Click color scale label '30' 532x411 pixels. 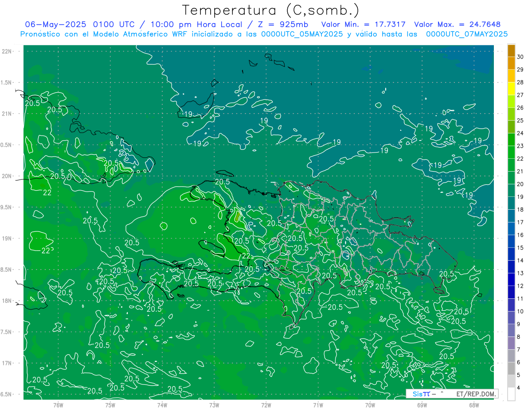click(x=520, y=57)
